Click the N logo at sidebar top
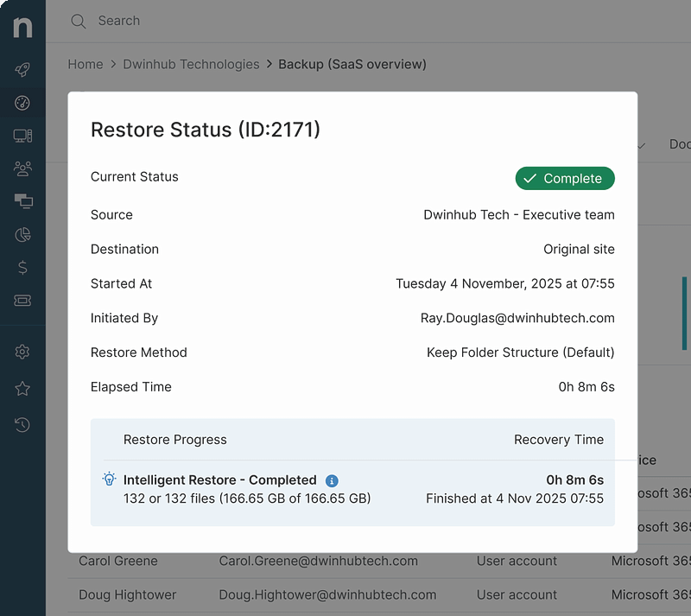Image resolution: width=691 pixels, height=616 pixels. (22, 27)
